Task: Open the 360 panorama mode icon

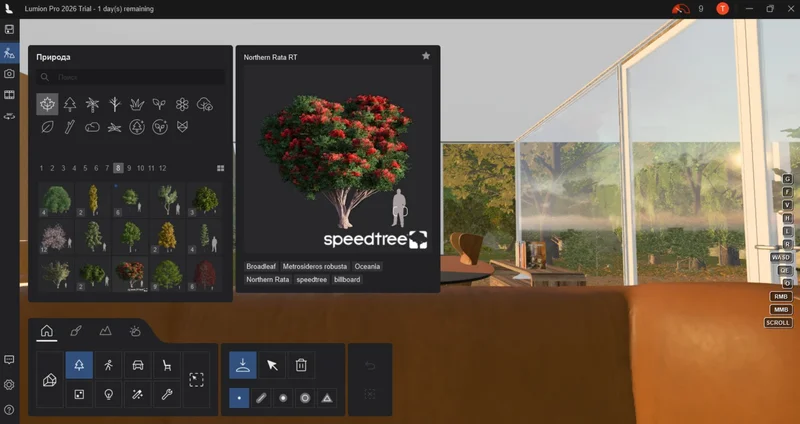Action: (9, 116)
